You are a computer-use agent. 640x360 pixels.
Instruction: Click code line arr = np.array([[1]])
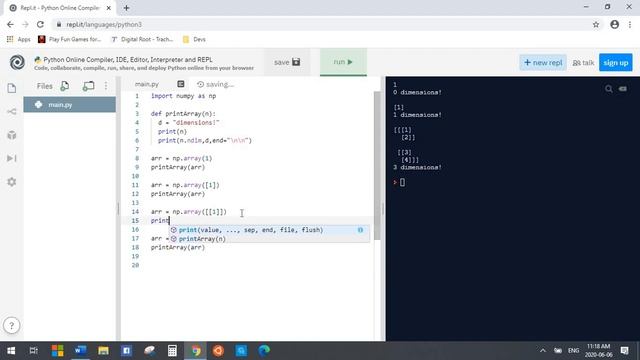click(189, 212)
